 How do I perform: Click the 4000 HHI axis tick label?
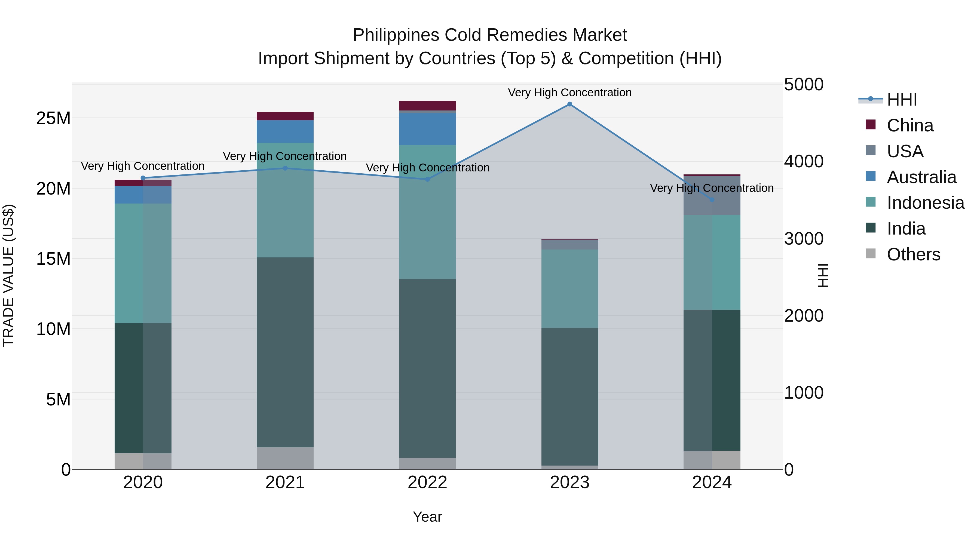804,161
